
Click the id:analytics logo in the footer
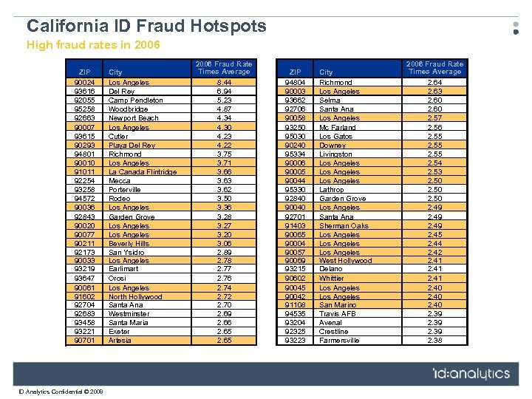(471, 374)
